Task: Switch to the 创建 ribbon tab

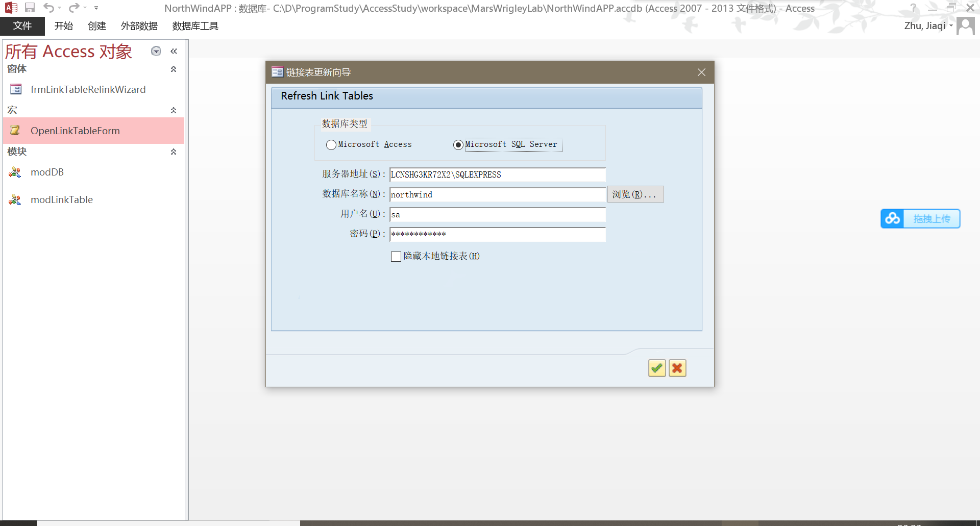Action: (x=97, y=26)
